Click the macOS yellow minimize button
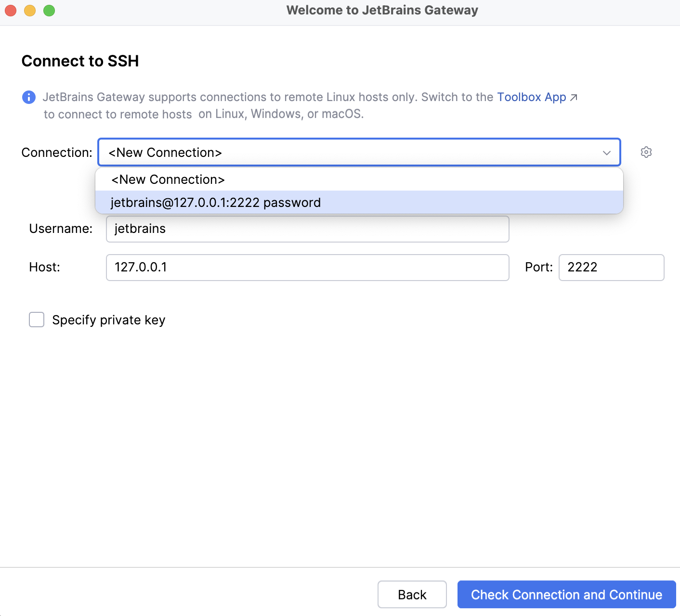680x616 pixels. click(x=29, y=10)
